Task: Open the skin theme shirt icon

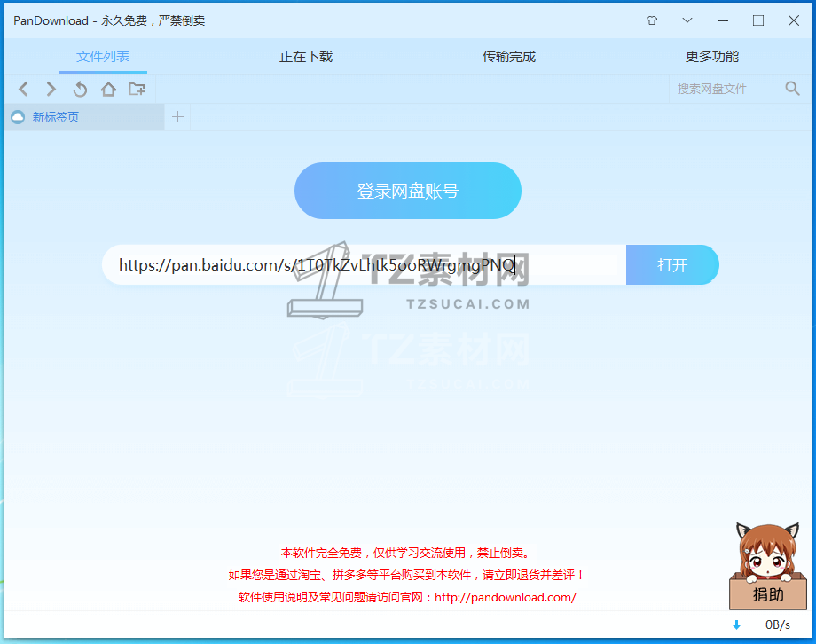Action: pyautogui.click(x=652, y=20)
